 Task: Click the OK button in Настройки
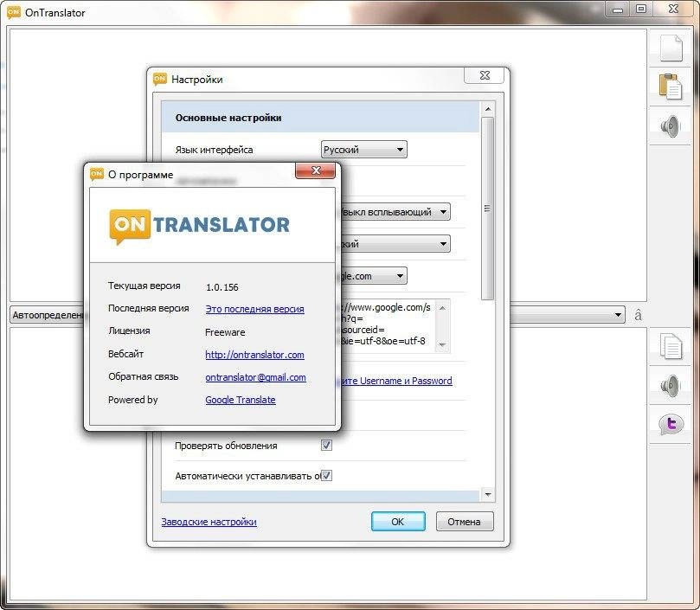398,522
